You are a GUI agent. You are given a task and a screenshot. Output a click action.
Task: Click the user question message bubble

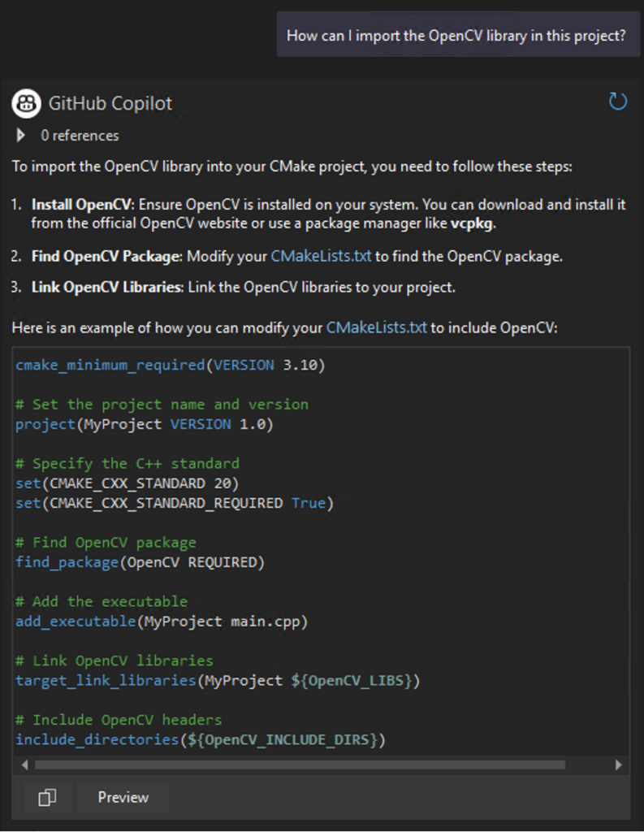458,35
